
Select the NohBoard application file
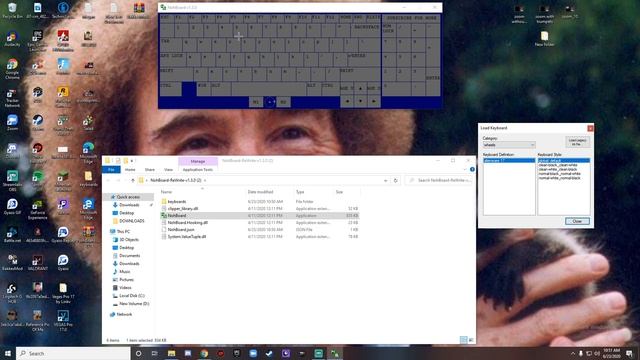click(x=260, y=216)
